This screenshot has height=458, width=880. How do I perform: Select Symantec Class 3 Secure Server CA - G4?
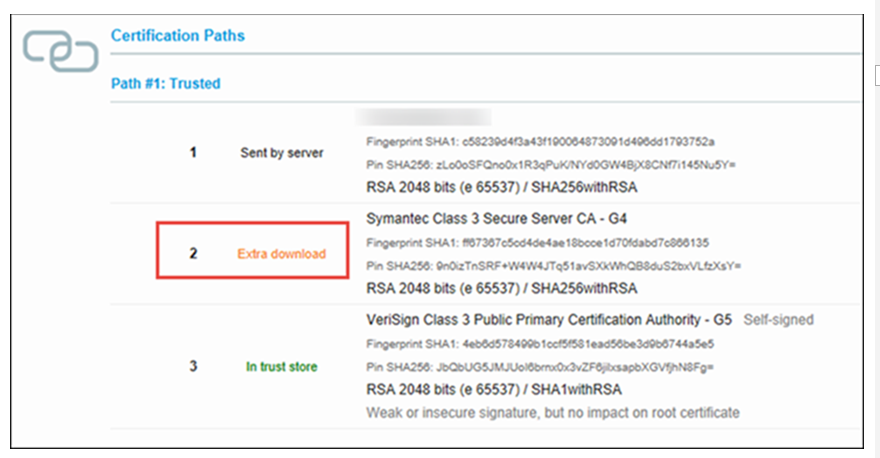[496, 218]
